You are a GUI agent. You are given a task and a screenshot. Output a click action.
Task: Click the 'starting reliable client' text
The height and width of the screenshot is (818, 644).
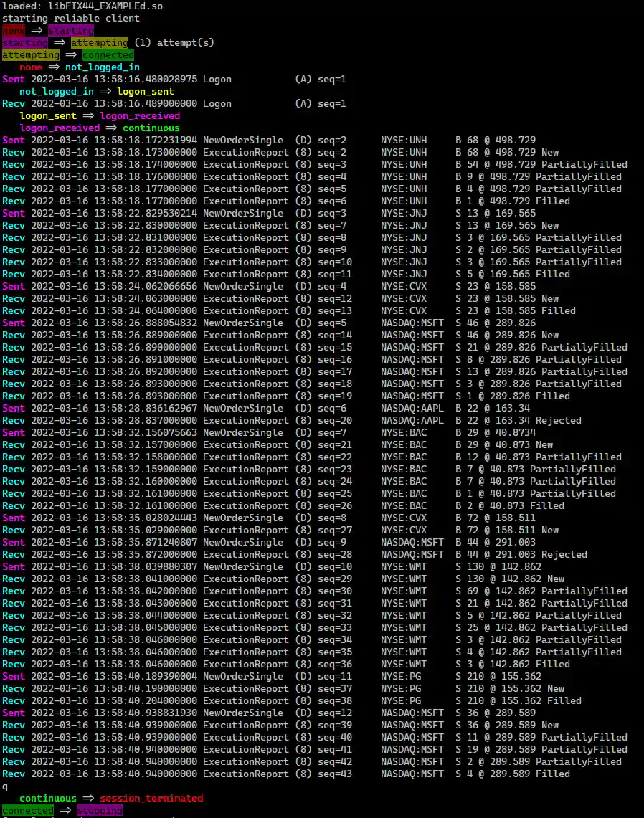68,18
